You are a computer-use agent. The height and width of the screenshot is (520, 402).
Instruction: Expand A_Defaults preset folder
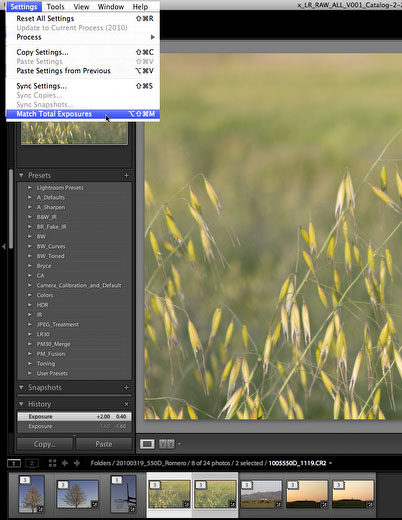pos(30,197)
